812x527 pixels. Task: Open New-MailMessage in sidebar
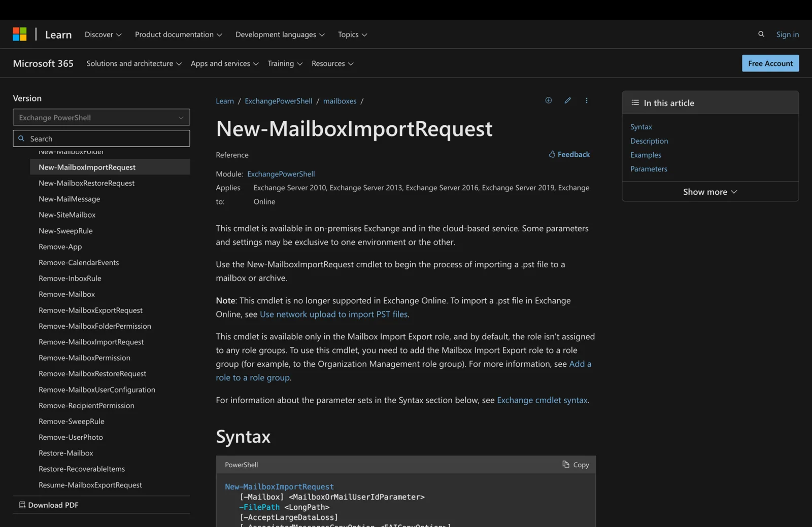[x=69, y=199]
